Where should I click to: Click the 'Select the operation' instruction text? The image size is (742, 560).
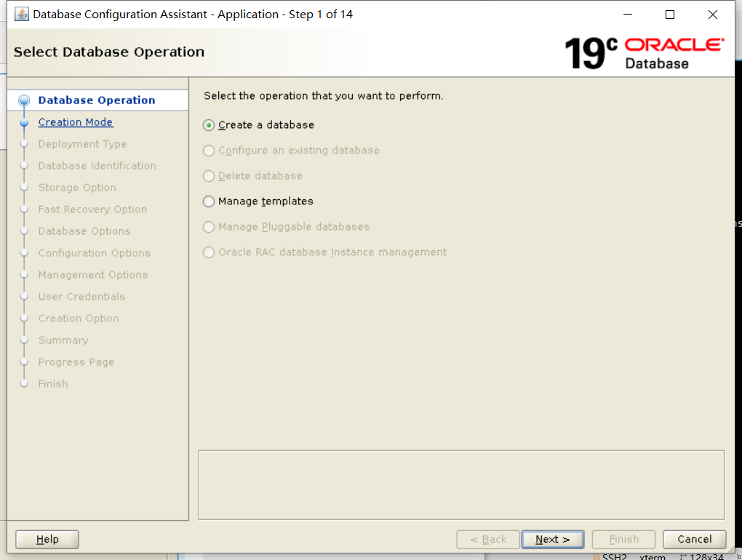[x=324, y=95]
